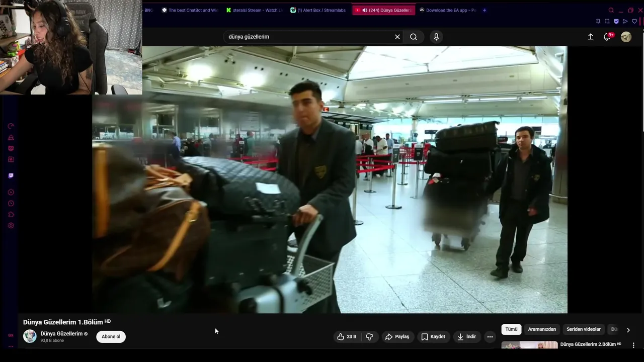Screen dimensions: 644x362
Task: Click the pin icon in browser toolbar
Action: click(x=598, y=21)
